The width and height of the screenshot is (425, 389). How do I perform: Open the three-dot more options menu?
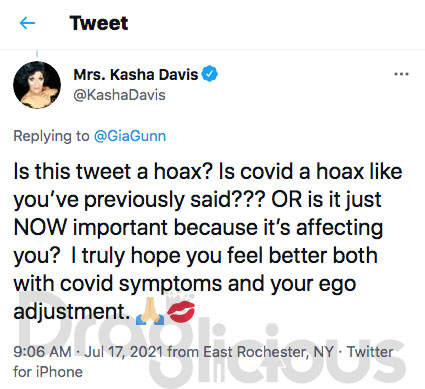(x=401, y=74)
